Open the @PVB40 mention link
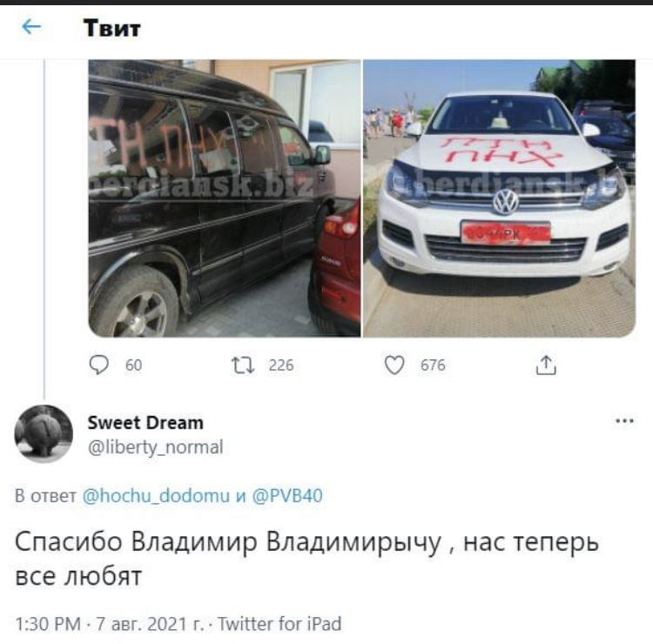 (287, 496)
